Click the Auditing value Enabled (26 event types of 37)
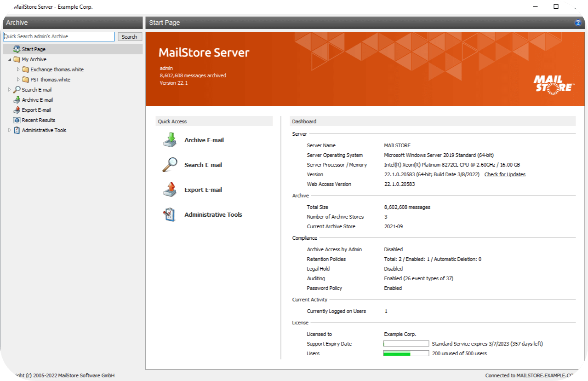Image resolution: width=588 pixels, height=381 pixels. point(419,278)
